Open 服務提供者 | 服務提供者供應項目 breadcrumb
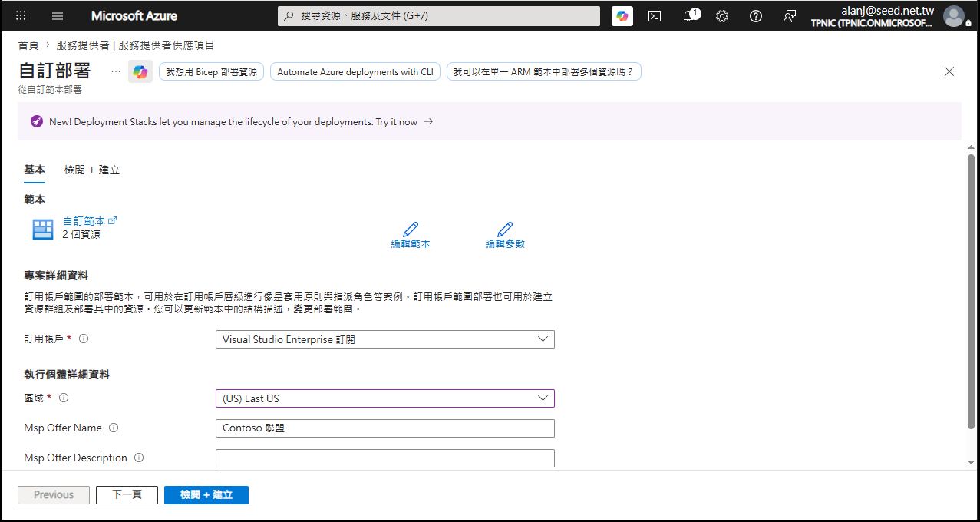This screenshot has height=522, width=980. 135,45
